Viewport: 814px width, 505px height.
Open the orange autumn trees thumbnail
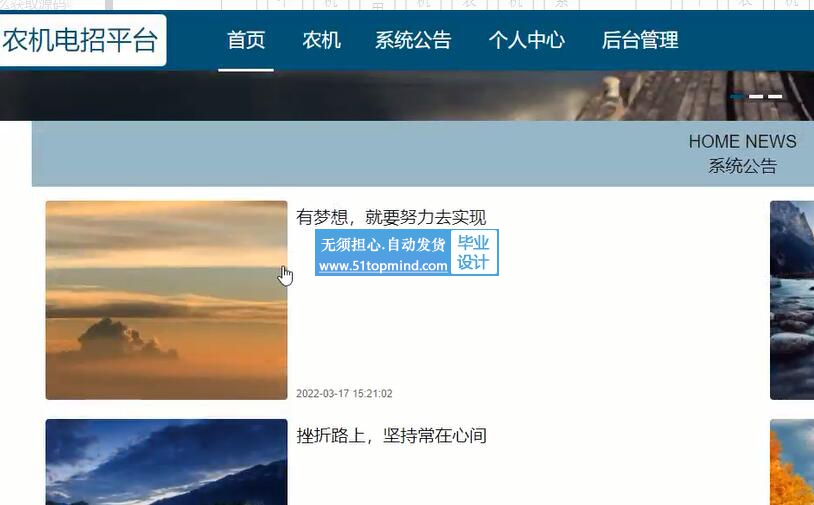pyautogui.click(x=792, y=462)
